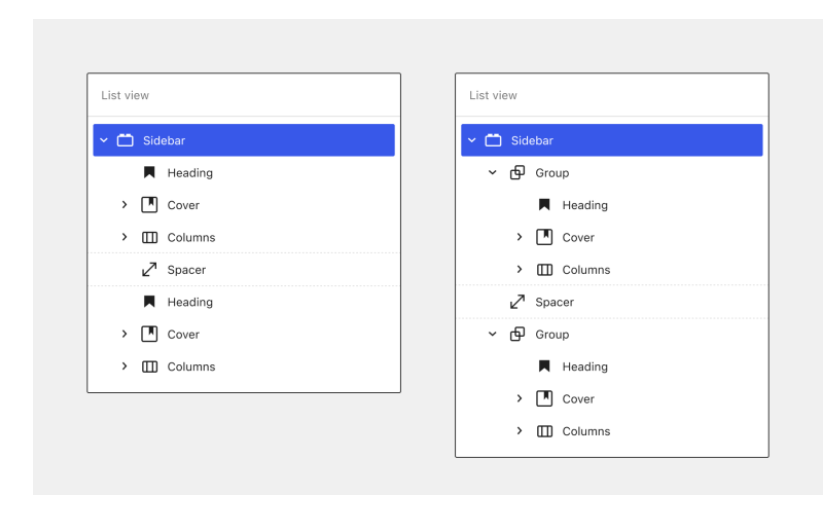This screenshot has width=839, height=510.
Task: Collapse the Sidebar block in the left list view
Action: click(104, 140)
